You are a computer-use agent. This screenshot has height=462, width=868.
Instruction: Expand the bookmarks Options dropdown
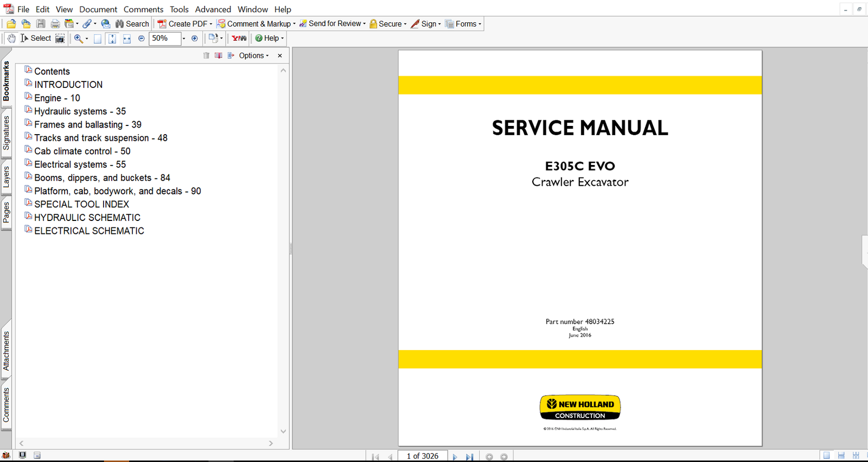click(x=253, y=55)
